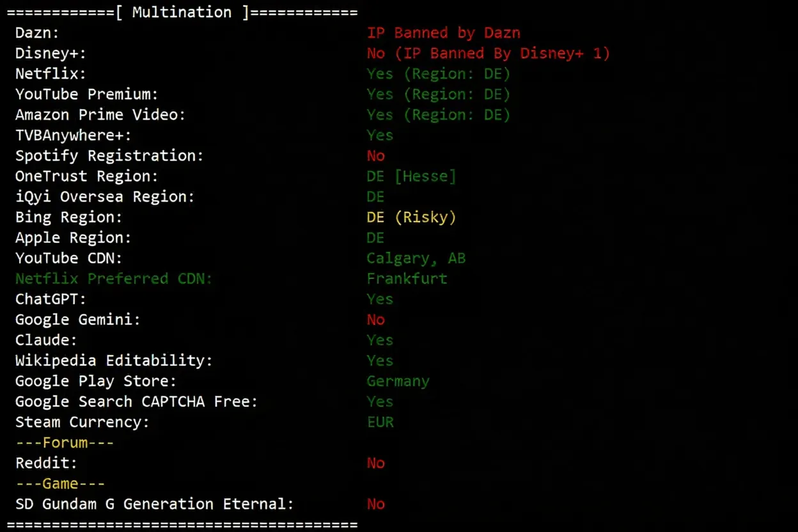Click the Google Search CAPTCHA Free 'Yes' result
The width and height of the screenshot is (798, 532).
click(x=380, y=401)
